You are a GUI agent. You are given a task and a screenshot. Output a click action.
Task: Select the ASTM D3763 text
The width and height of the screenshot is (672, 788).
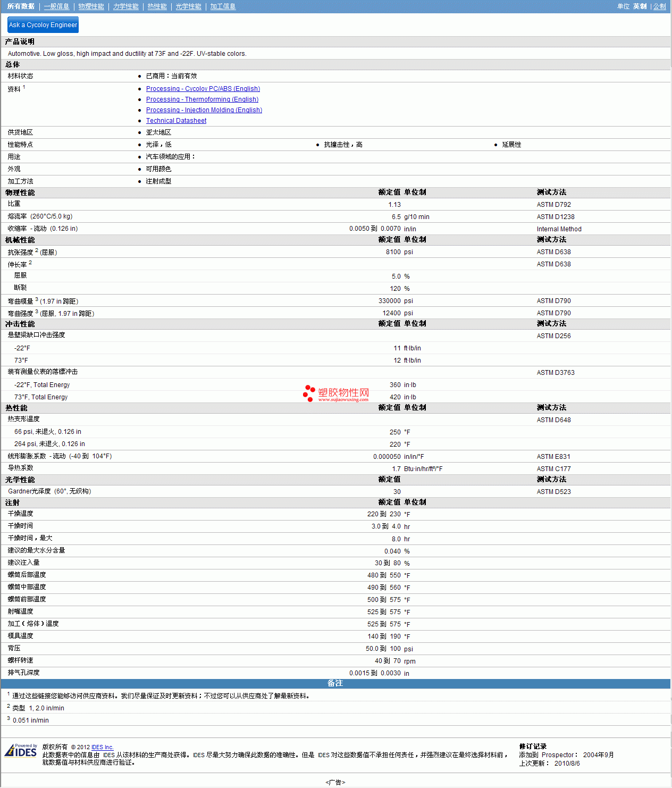(x=555, y=373)
